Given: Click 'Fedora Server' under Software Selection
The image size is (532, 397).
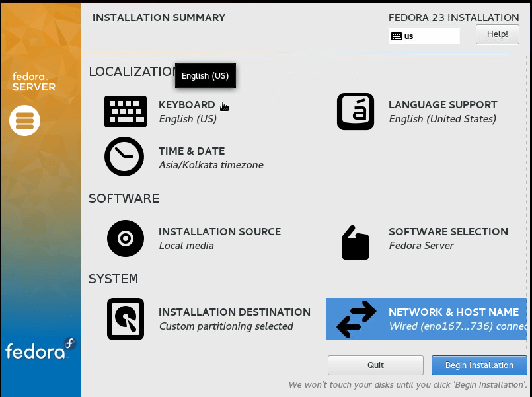Looking at the screenshot, I should click(x=421, y=246).
